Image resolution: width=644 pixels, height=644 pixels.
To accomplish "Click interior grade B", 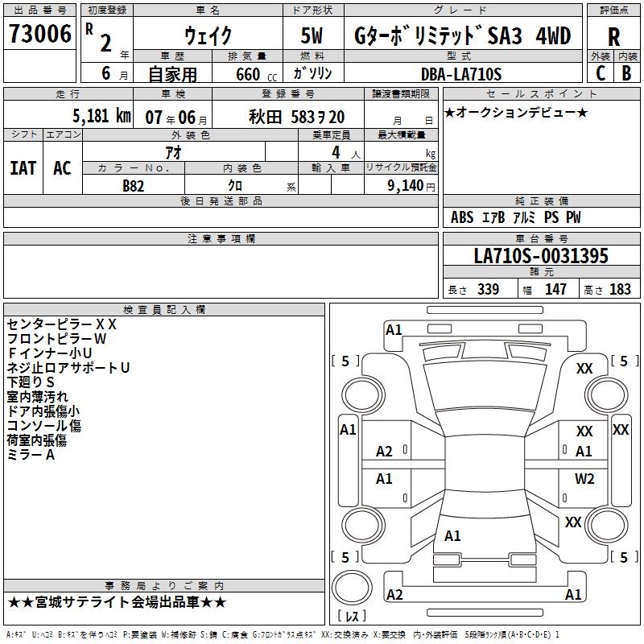I will (x=626, y=73).
